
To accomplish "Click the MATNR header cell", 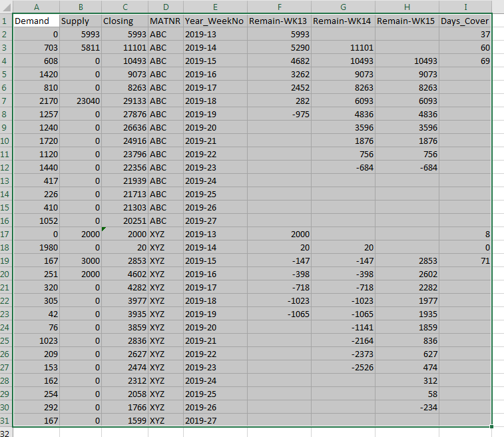I will click(x=166, y=21).
